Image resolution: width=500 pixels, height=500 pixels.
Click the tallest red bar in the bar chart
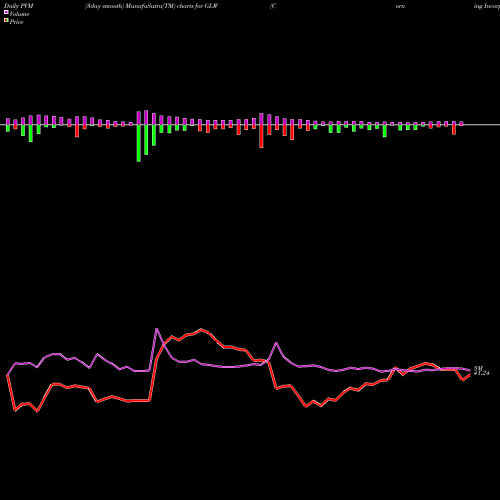tap(261, 136)
